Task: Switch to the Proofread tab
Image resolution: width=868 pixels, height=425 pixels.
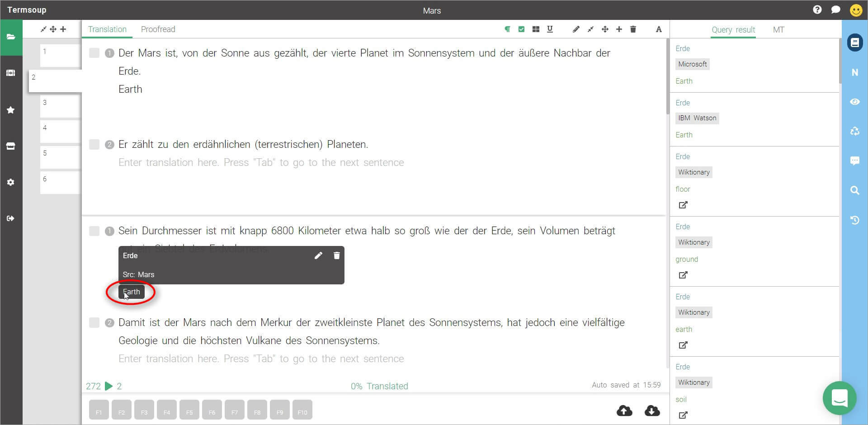Action: tap(158, 29)
